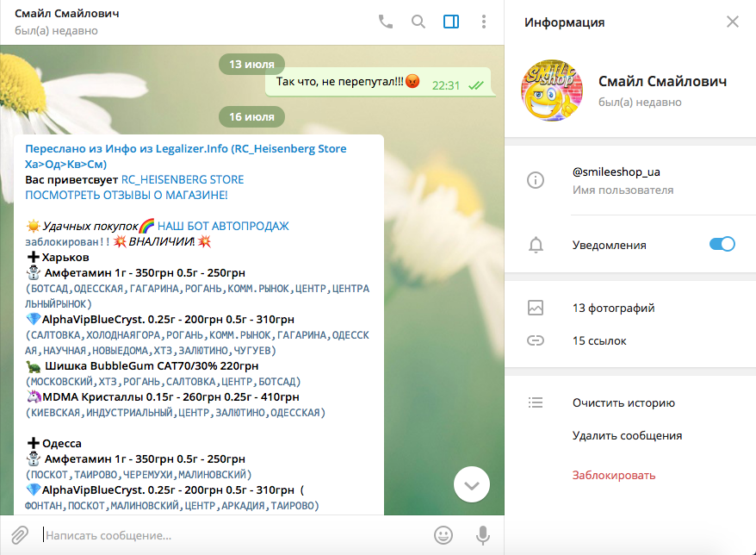Click the bell icon next to Уведомления
Image resolution: width=756 pixels, height=555 pixels.
coord(536,245)
